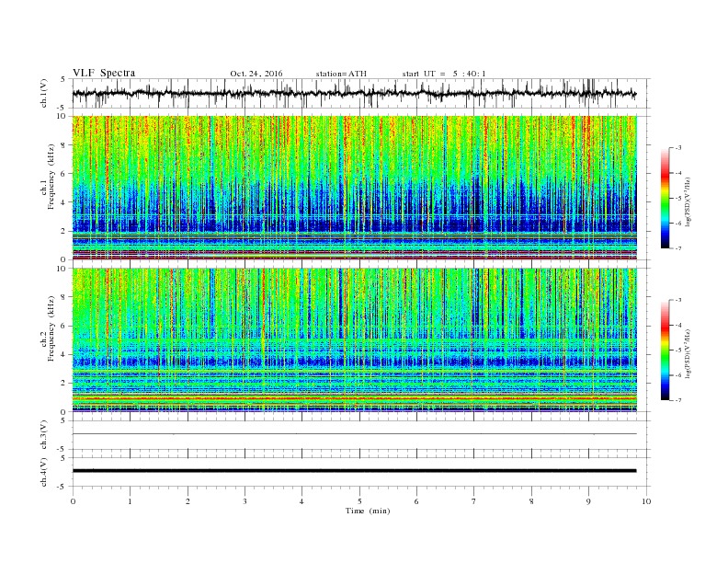Screen dimensions: 728x563
Task: Click the '0' tick on the time axis
Action: tap(73, 501)
